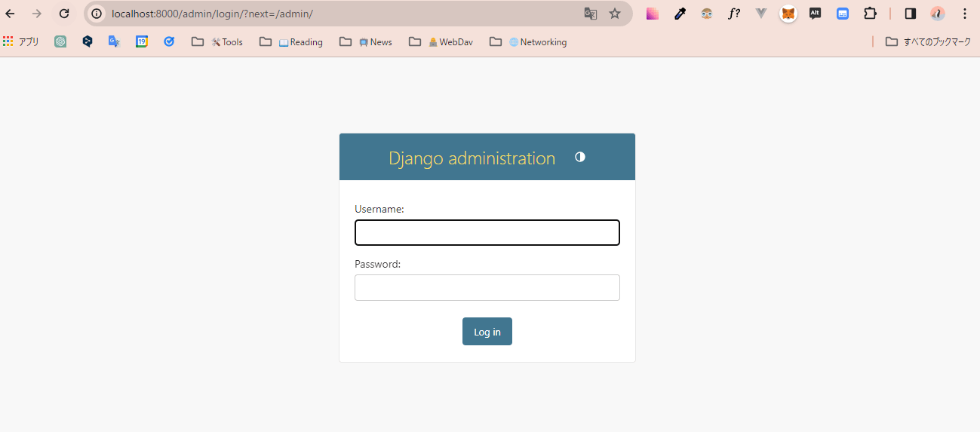Open the MetaMask fox extension
Viewport: 980px width, 432px height.
(788, 14)
